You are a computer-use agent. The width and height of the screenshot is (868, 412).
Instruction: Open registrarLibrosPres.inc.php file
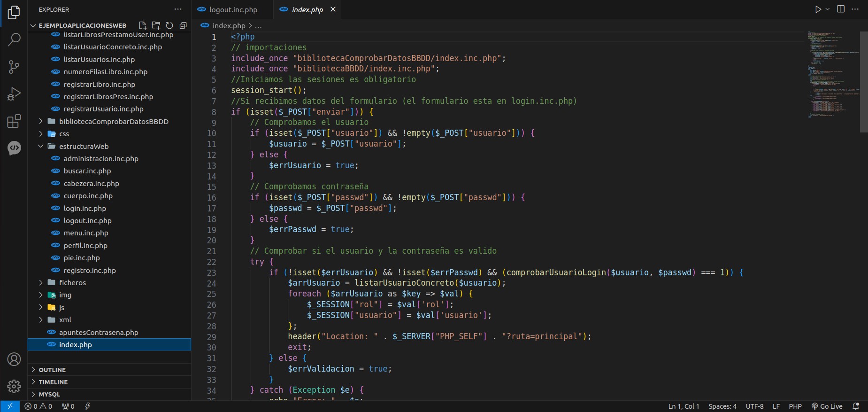click(109, 96)
